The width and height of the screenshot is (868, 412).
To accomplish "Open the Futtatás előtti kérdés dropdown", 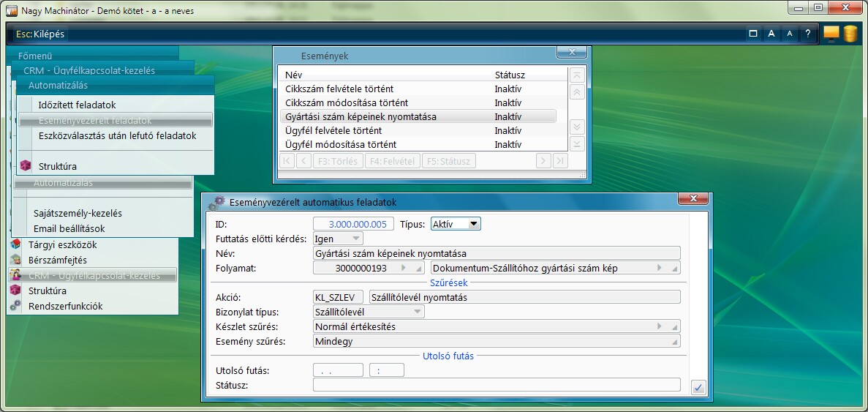I will tap(355, 239).
